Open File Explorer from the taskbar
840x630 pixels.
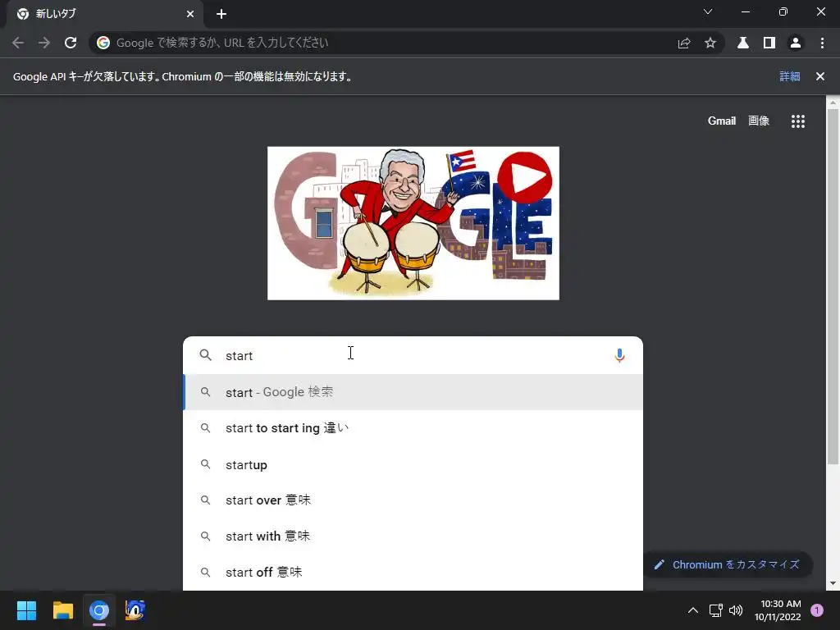click(62, 610)
